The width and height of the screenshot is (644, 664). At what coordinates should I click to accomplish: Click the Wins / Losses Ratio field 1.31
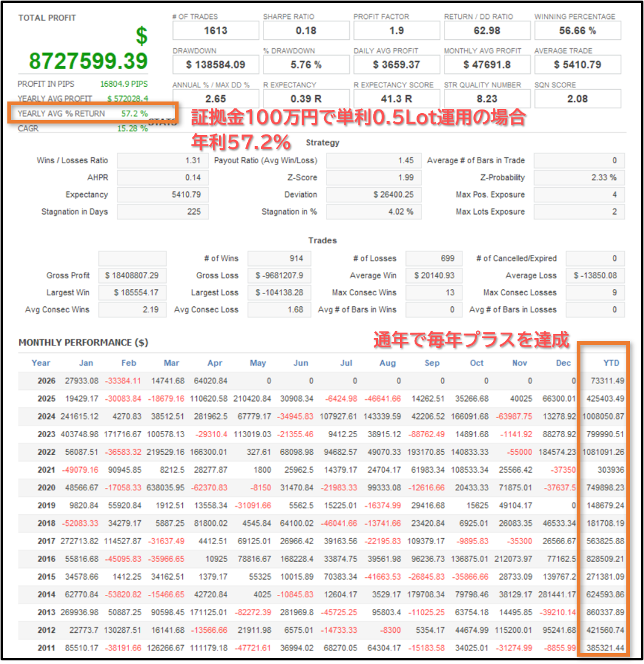163,160
